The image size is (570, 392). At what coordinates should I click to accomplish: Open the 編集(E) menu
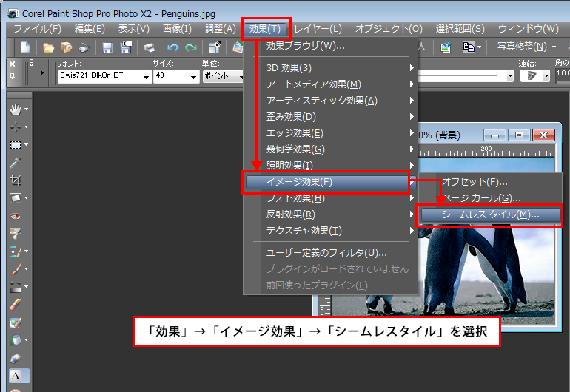[90, 29]
